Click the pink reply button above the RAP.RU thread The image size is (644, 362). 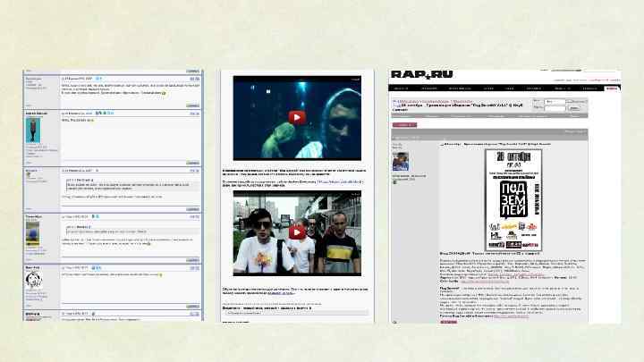point(404,125)
